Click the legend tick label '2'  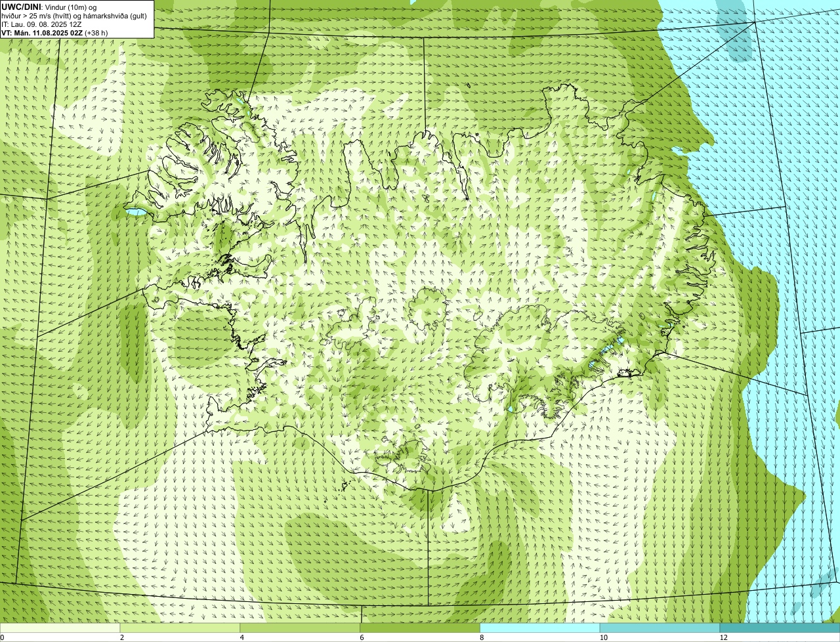[122, 637]
